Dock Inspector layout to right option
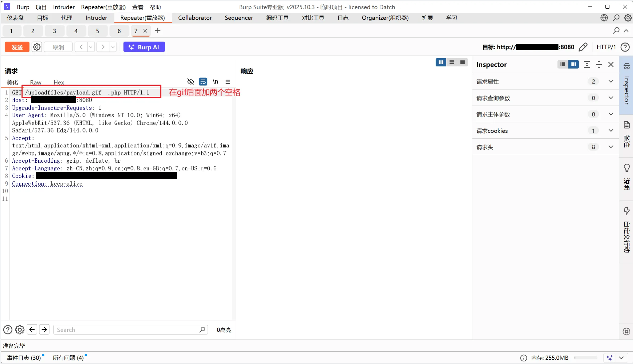Screen dimensions: 633x364 [573, 64]
